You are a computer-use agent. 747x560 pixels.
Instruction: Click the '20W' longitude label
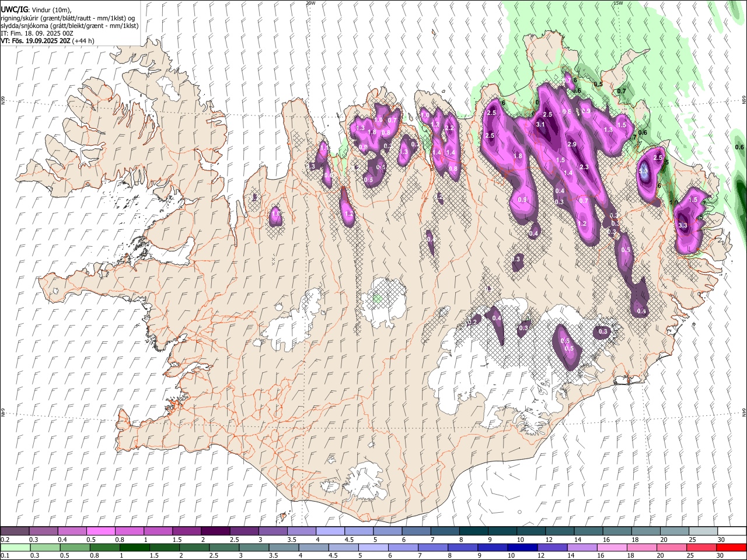click(x=310, y=3)
